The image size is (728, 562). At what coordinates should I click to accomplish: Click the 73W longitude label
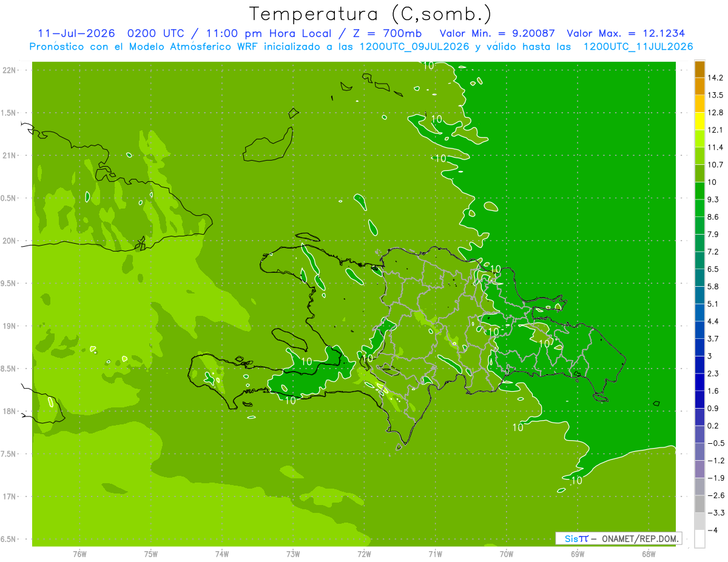293,554
